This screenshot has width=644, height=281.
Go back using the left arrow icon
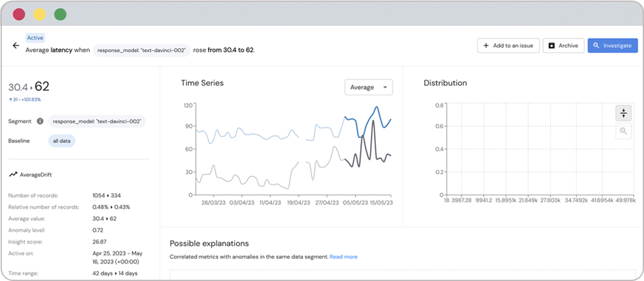[x=16, y=46]
